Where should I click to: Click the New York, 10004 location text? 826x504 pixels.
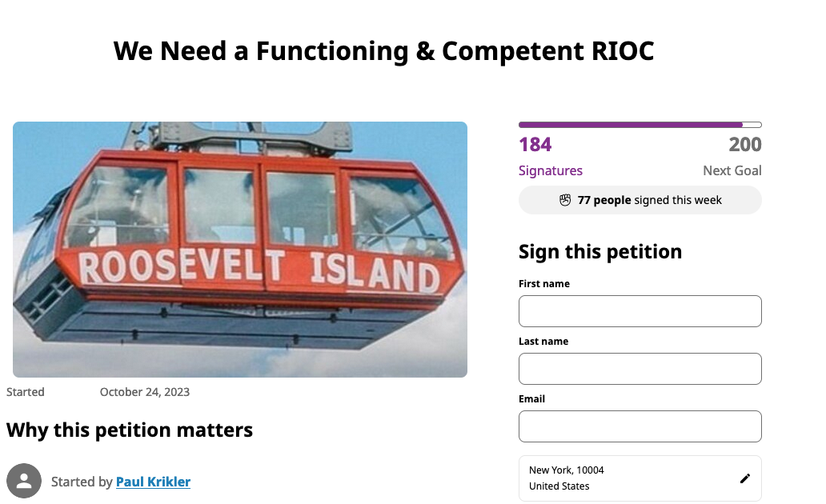[567, 470]
